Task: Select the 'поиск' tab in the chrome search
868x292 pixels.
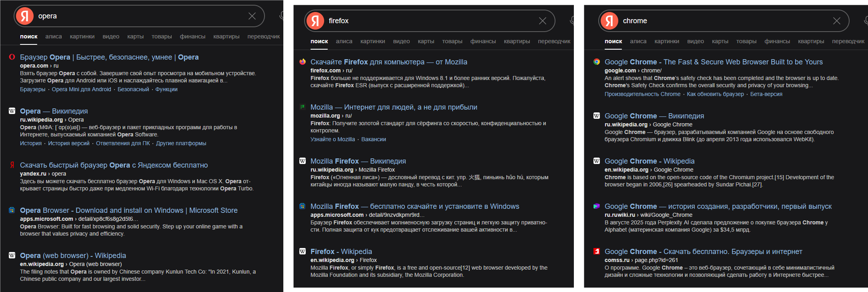Action: pos(613,41)
